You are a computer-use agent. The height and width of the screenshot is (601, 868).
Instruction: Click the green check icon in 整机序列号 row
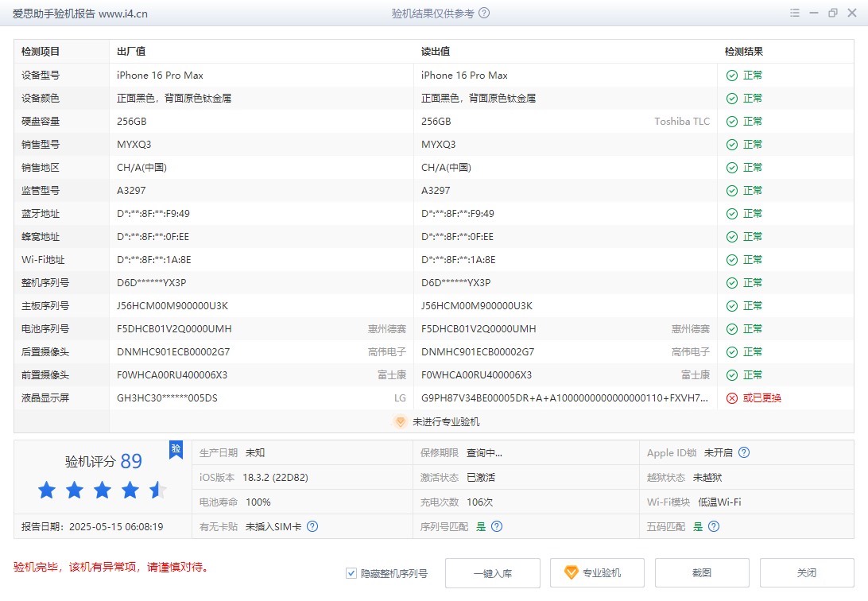(x=732, y=283)
